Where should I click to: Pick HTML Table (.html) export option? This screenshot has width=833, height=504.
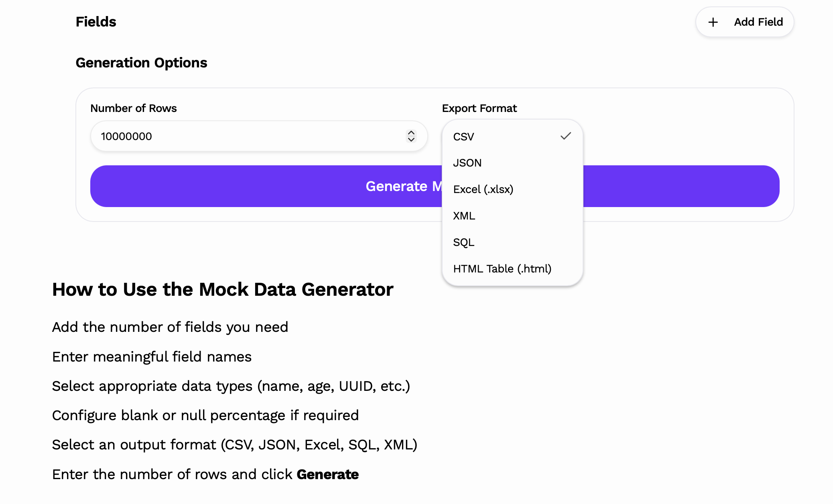pos(502,268)
